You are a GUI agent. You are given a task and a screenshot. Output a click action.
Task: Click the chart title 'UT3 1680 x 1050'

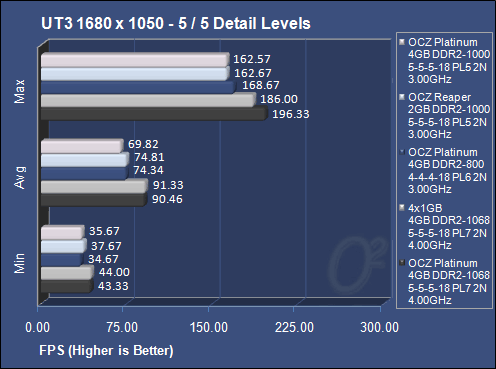click(x=103, y=24)
